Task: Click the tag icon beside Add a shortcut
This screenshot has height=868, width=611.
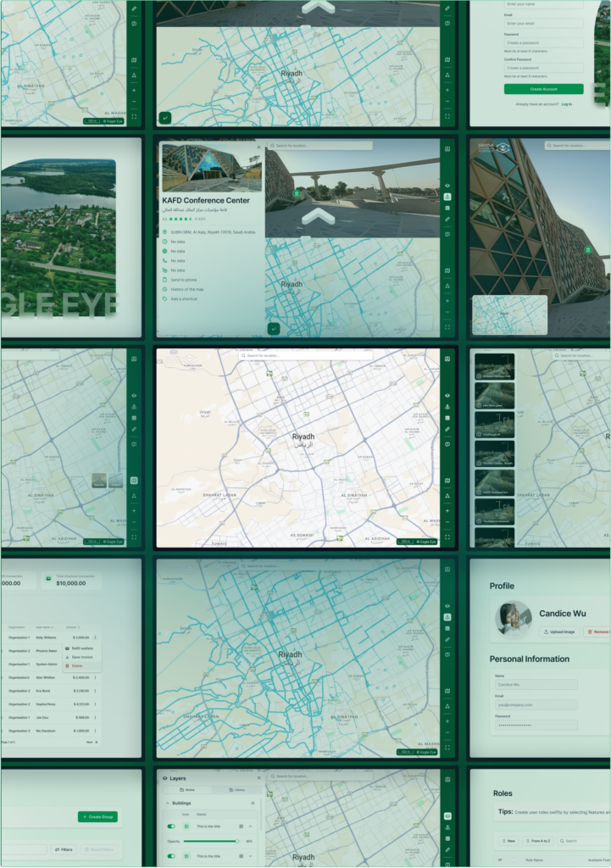Action: [164, 299]
